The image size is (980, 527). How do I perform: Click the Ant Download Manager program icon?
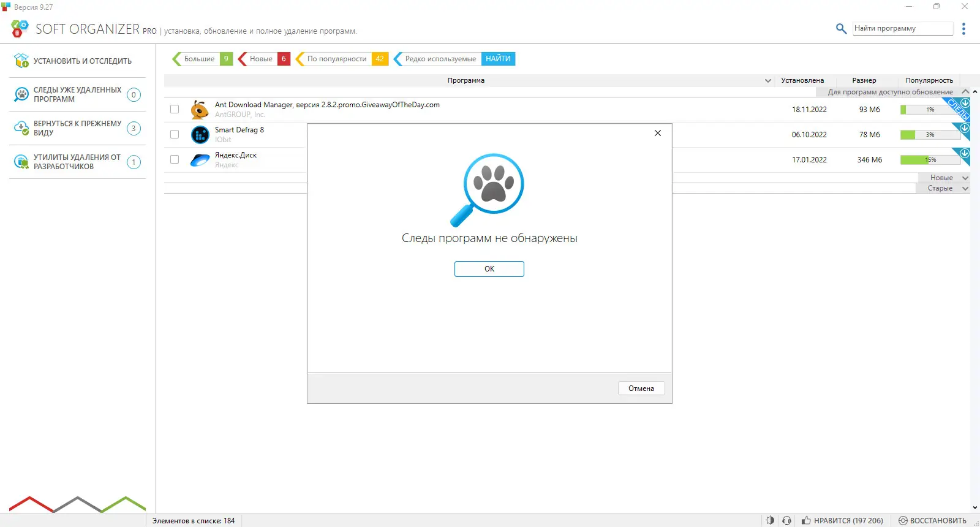(200, 110)
